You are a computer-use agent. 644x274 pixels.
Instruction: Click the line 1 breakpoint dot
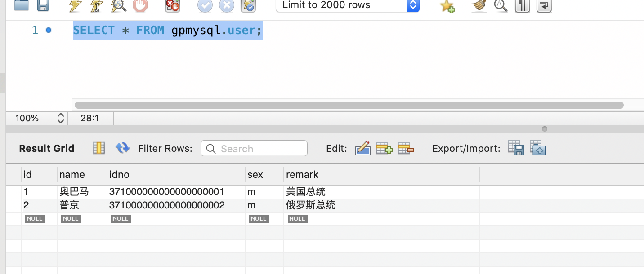[49, 30]
